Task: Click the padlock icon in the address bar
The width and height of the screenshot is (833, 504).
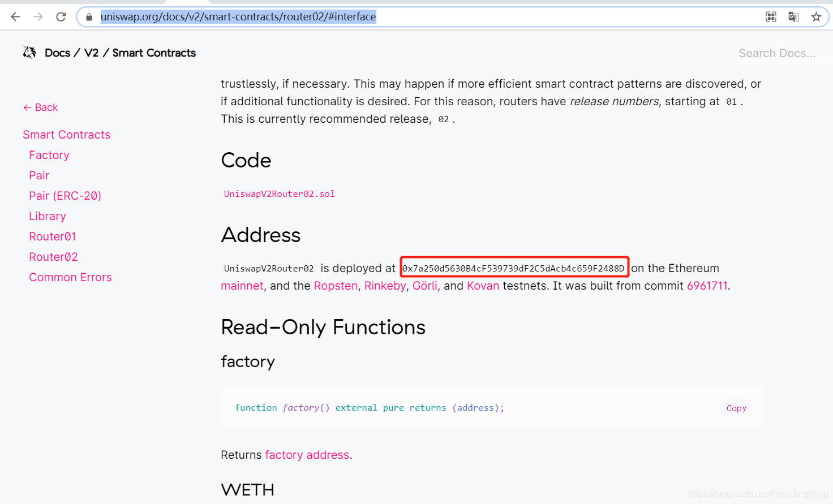Action: tap(89, 17)
